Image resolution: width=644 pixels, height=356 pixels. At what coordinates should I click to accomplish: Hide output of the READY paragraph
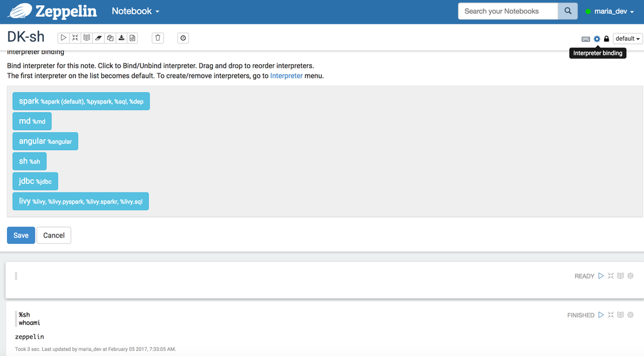coord(621,276)
